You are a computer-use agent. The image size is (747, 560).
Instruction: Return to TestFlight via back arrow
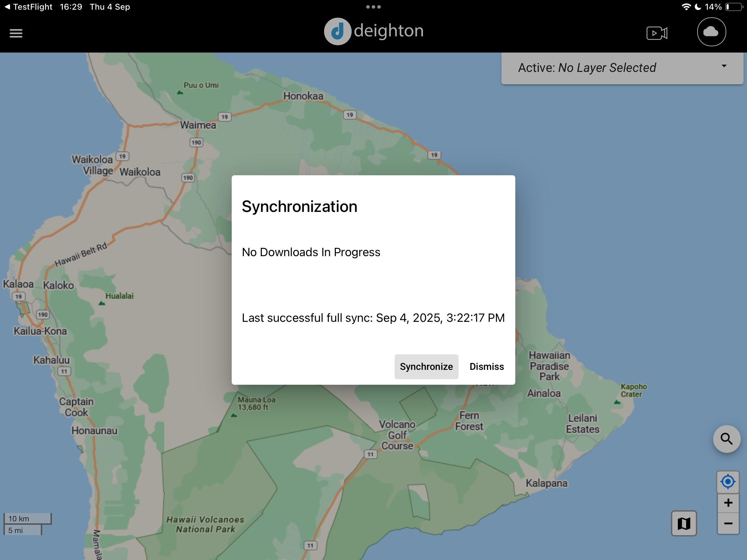click(7, 7)
